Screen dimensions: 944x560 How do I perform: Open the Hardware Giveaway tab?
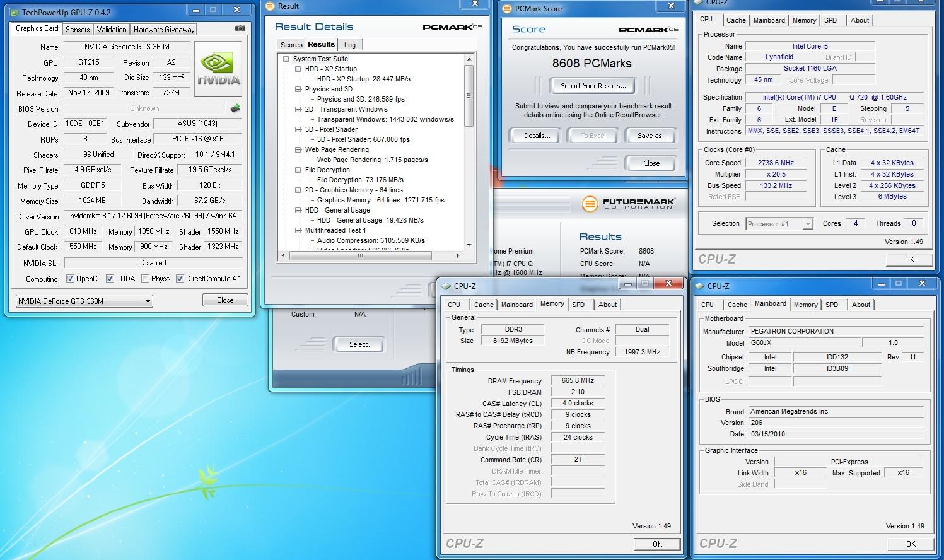[164, 30]
